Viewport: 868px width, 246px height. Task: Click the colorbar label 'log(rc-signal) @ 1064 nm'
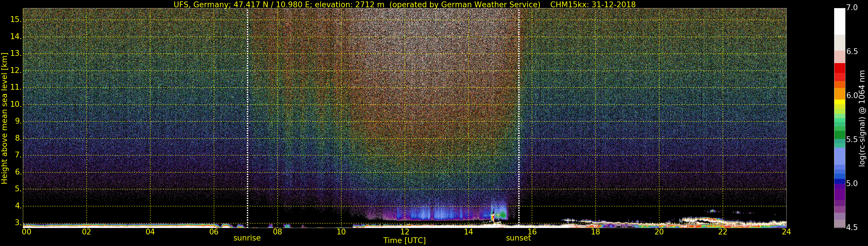(x=862, y=118)
